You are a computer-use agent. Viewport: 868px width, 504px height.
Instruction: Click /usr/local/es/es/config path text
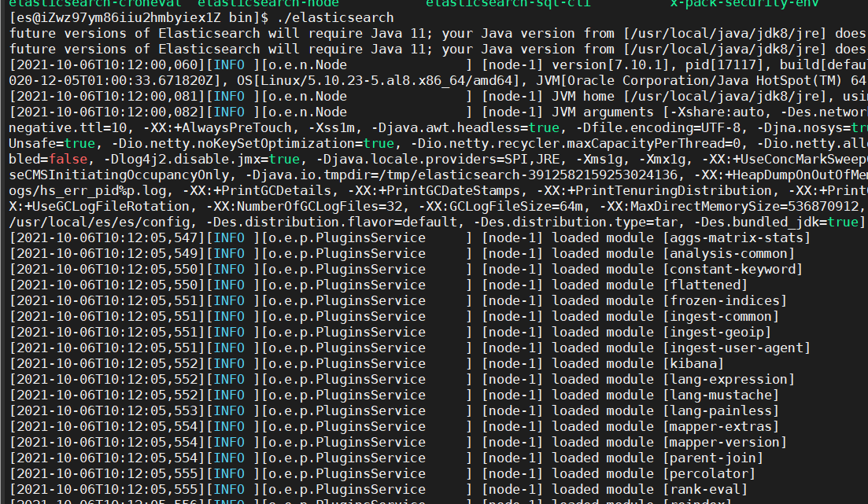tap(99, 223)
